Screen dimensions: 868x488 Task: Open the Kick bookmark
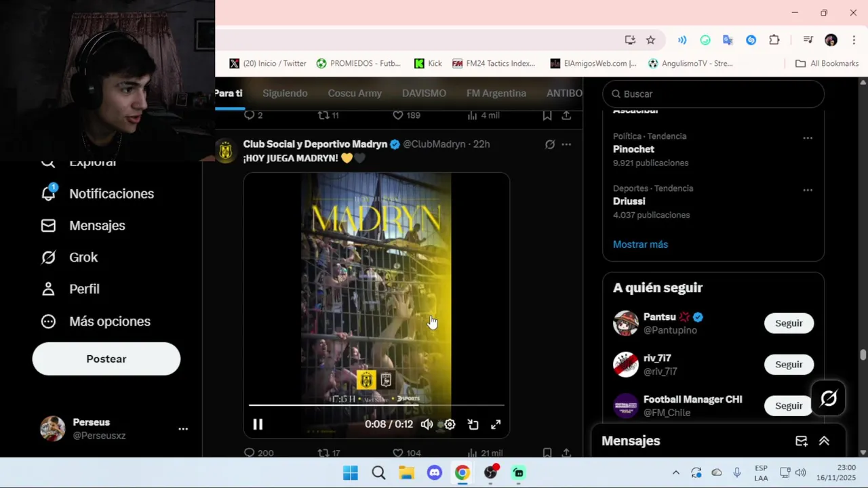(x=428, y=64)
